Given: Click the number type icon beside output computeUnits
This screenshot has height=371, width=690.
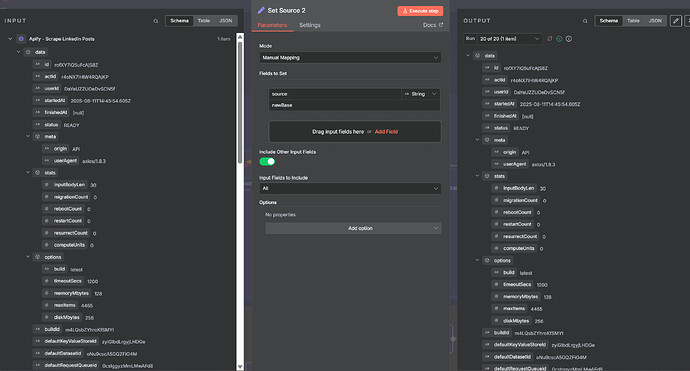Looking at the screenshot, I should (x=496, y=248).
